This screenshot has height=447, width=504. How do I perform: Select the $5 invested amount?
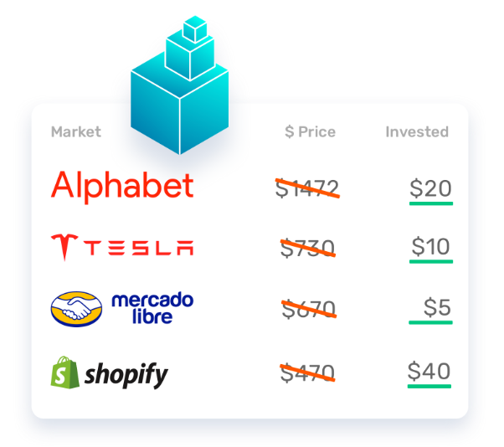coord(436,309)
